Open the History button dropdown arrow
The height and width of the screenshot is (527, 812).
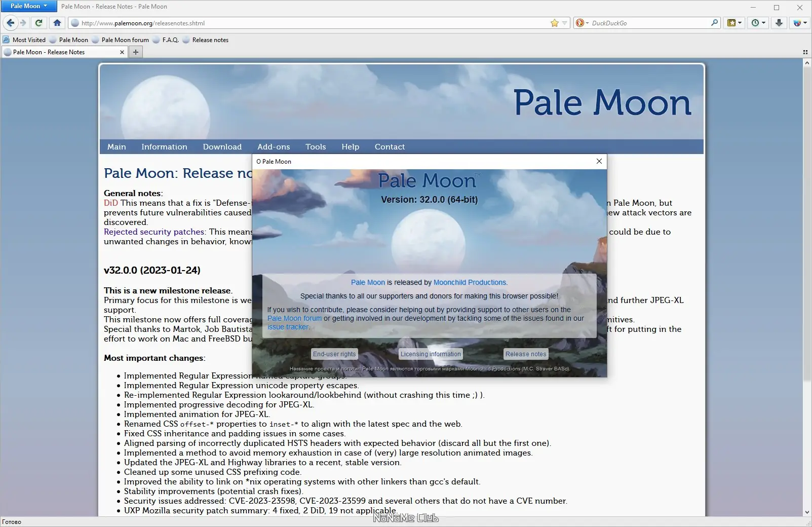click(x=763, y=23)
